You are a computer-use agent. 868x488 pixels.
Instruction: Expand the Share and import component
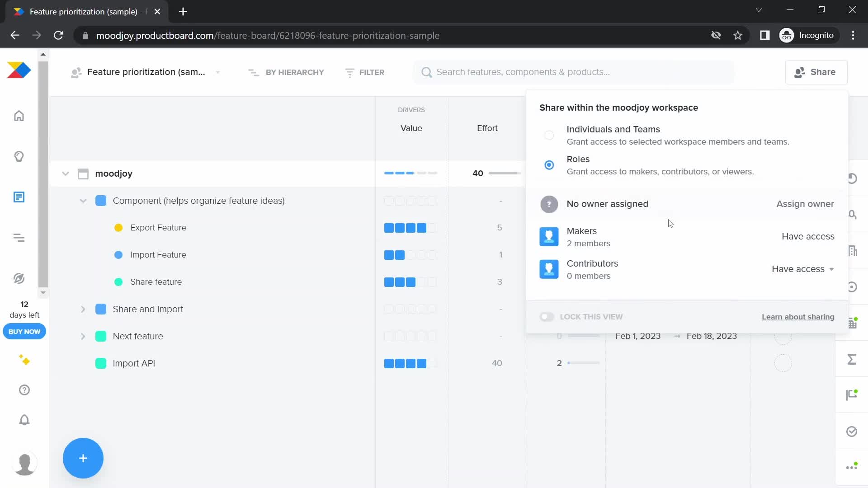[x=83, y=309]
